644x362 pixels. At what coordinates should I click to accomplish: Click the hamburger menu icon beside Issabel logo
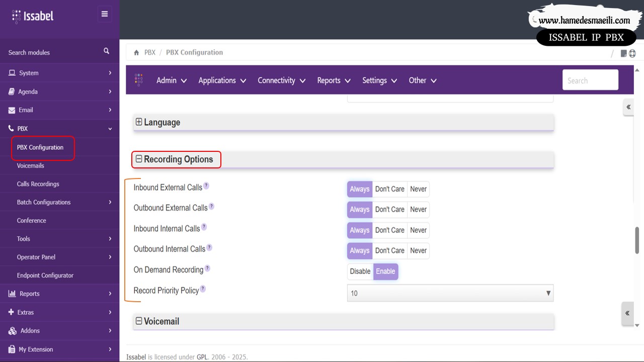pyautogui.click(x=105, y=14)
